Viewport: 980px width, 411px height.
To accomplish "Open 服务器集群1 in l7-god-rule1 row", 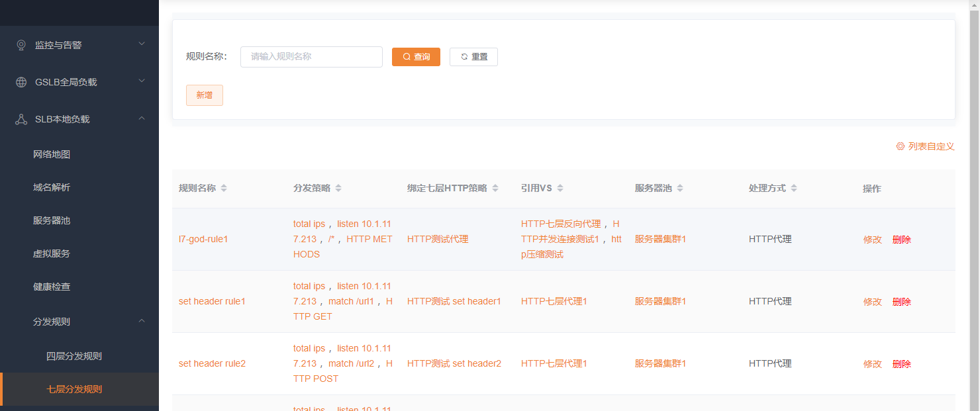I will point(660,239).
